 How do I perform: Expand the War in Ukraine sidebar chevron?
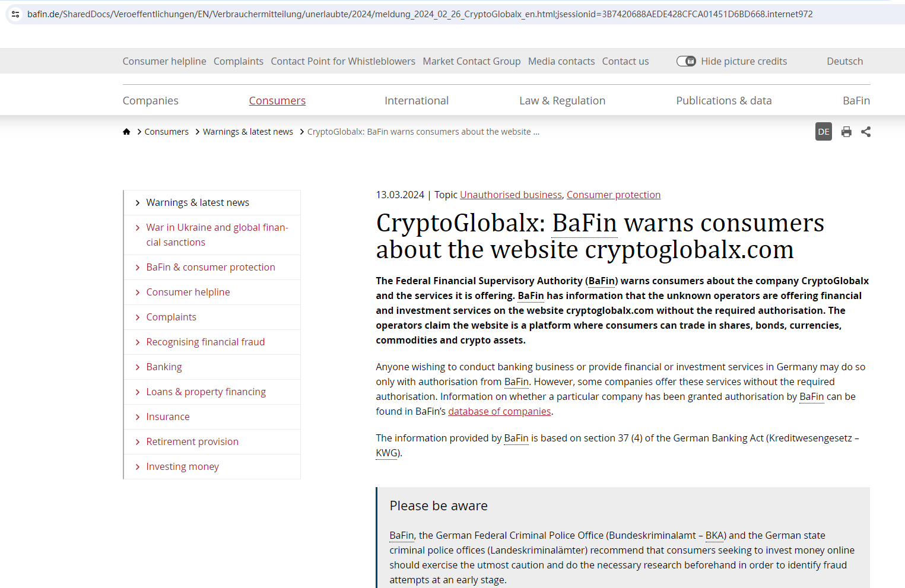pyautogui.click(x=138, y=228)
